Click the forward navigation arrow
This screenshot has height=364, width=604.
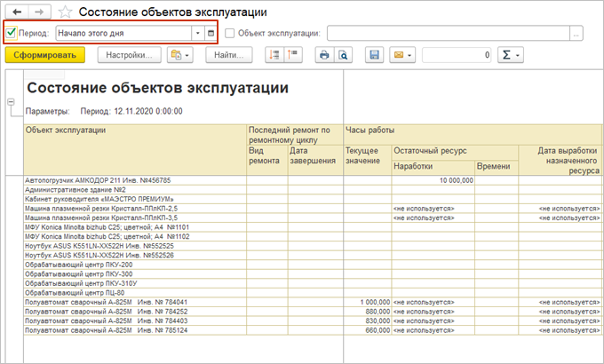pos(40,12)
